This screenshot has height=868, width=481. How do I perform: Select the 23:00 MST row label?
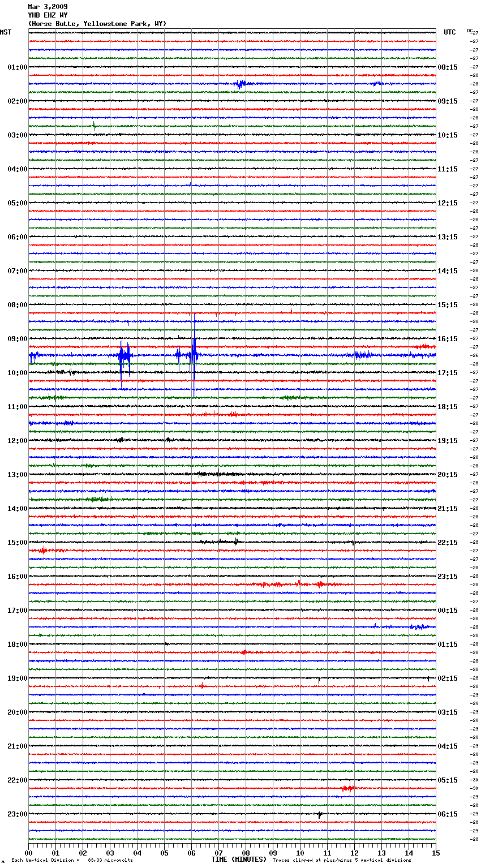tap(18, 814)
